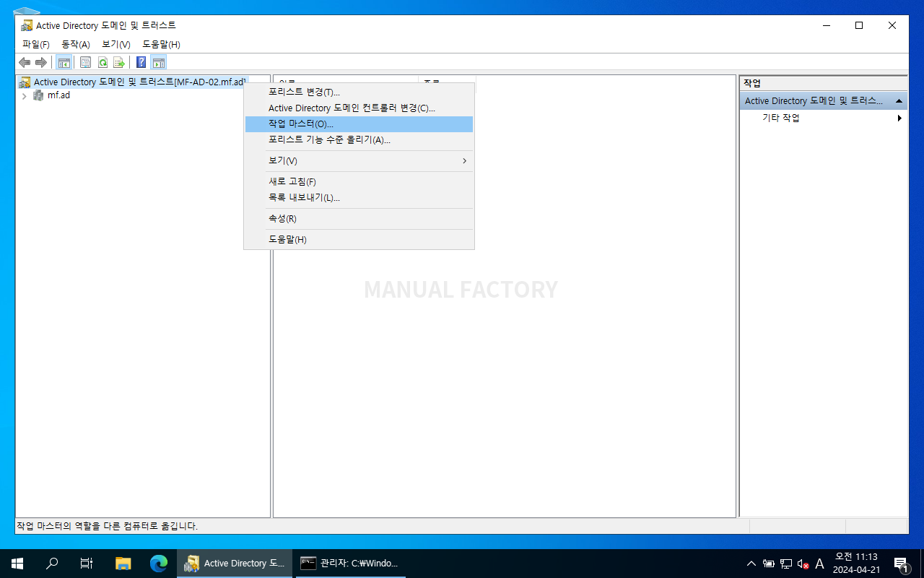Choose 포리스트 변경(T)... from context menu
This screenshot has width=924, height=578.
tap(359, 92)
